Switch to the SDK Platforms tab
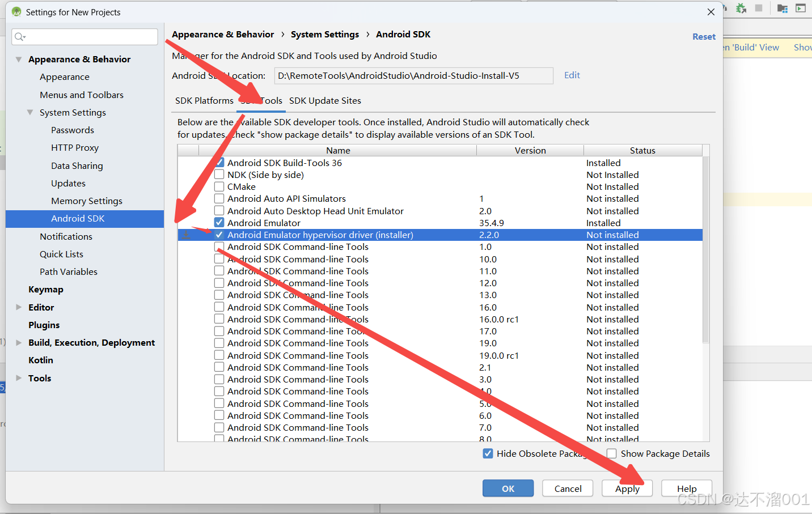The width and height of the screenshot is (812, 514). click(x=204, y=100)
